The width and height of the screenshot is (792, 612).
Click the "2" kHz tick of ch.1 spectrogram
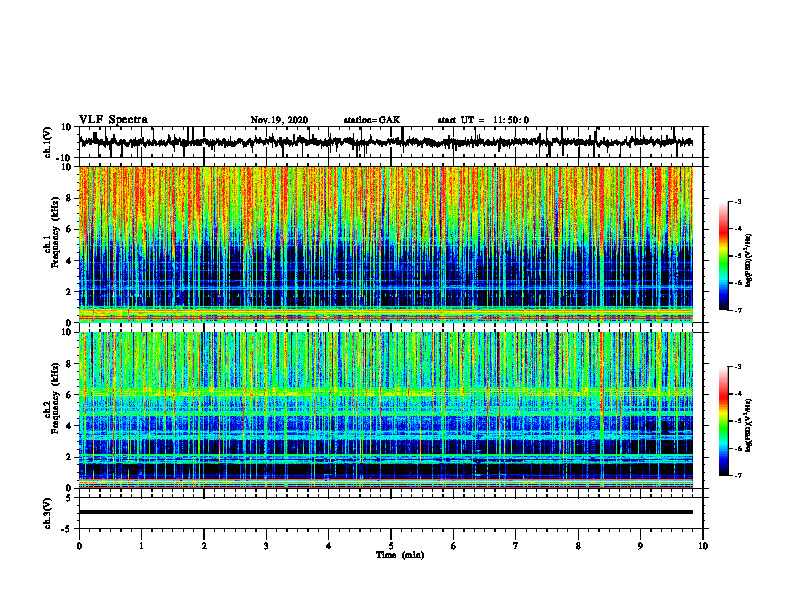70,292
